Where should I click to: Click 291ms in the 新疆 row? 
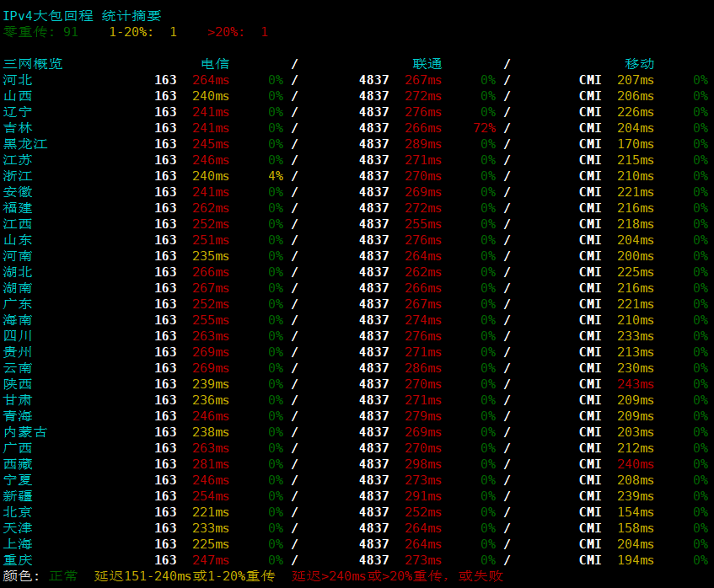coord(423,496)
